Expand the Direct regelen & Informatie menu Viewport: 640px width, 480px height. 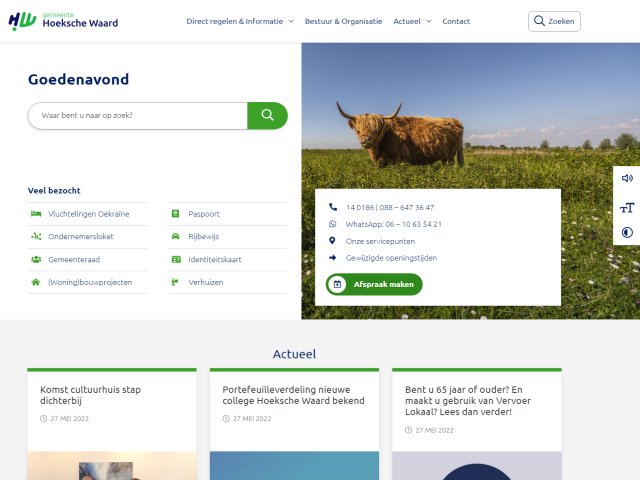coord(240,21)
